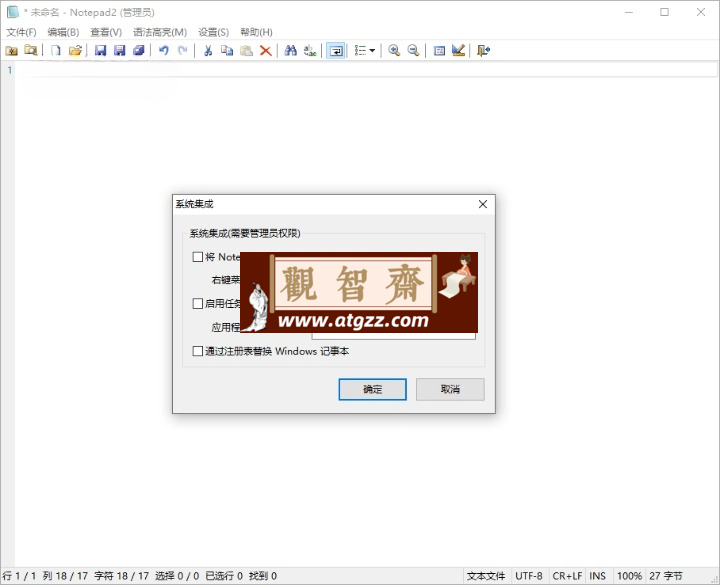Click the 选择 0 / 0 status entry
720x585 pixels.
177,576
